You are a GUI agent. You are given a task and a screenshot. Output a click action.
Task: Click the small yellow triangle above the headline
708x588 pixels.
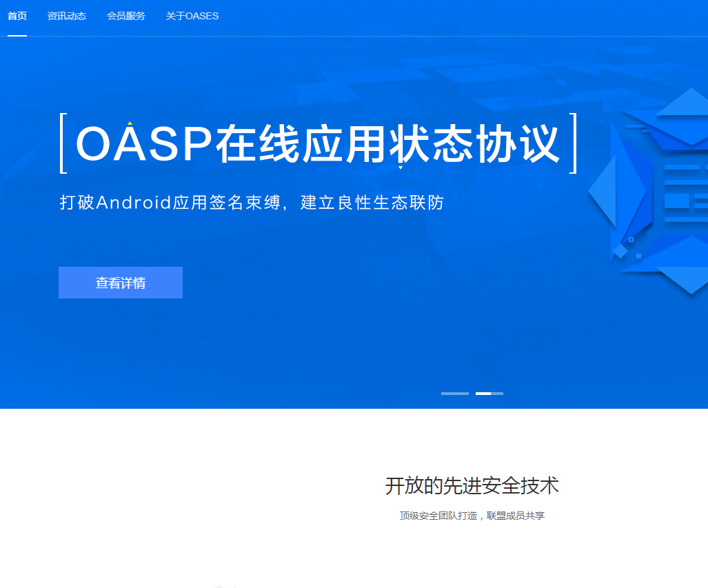(130, 123)
